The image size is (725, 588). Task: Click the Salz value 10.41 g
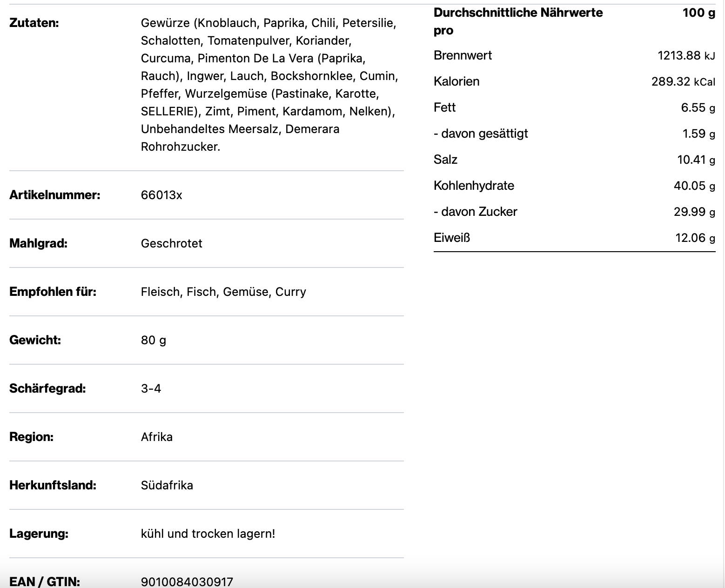pyautogui.click(x=696, y=160)
